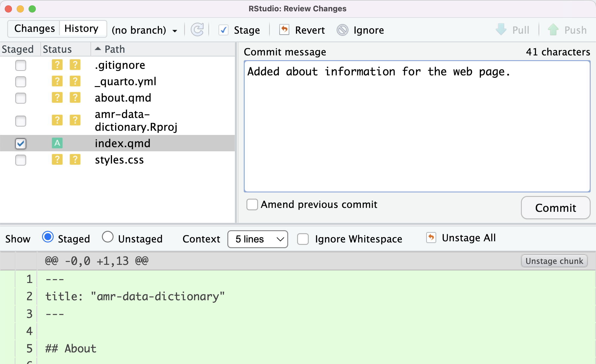Click second question-mark status icon for _quarto.yml
Screen dimensions: 596x364
click(75, 81)
